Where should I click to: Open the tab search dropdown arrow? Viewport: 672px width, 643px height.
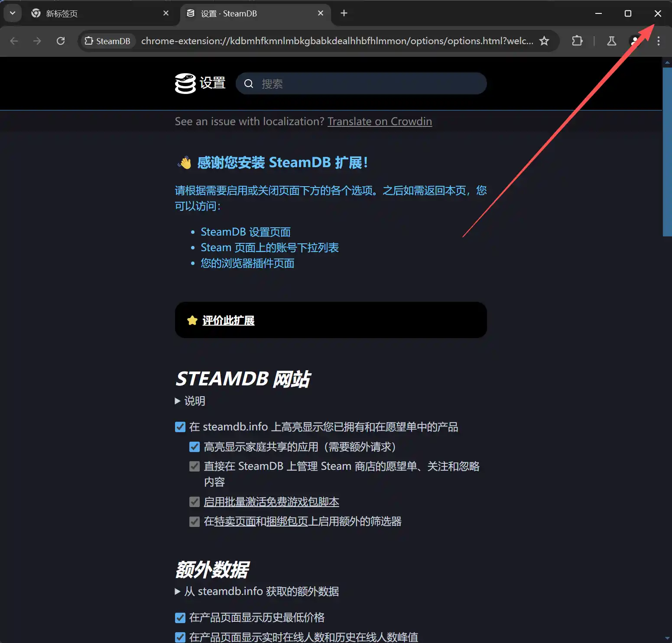click(13, 13)
